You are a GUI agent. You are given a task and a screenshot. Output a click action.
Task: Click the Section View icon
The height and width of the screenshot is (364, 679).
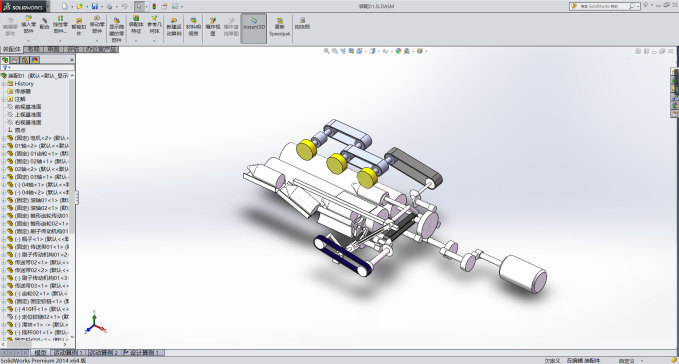351,51
